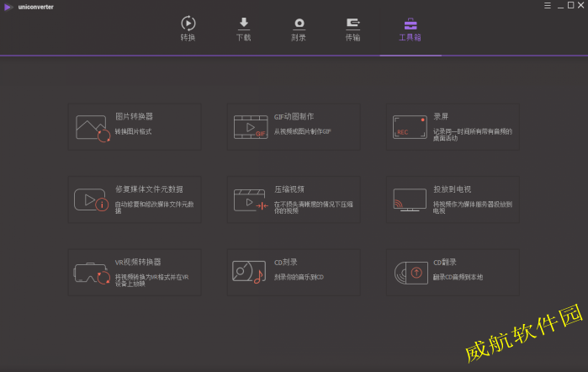Image resolution: width=588 pixels, height=372 pixels.
Task: Go to the 刻录 burn tab
Action: pyautogui.click(x=299, y=29)
